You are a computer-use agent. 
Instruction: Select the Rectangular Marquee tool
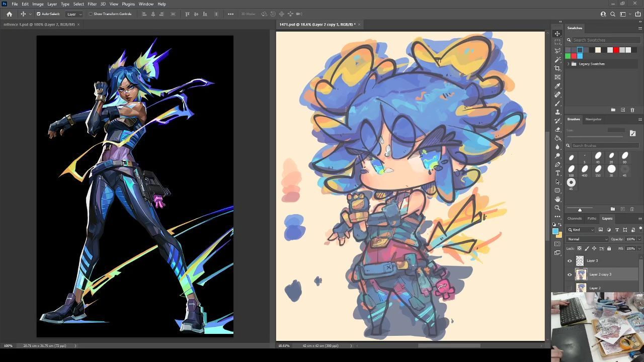pyautogui.click(x=557, y=42)
